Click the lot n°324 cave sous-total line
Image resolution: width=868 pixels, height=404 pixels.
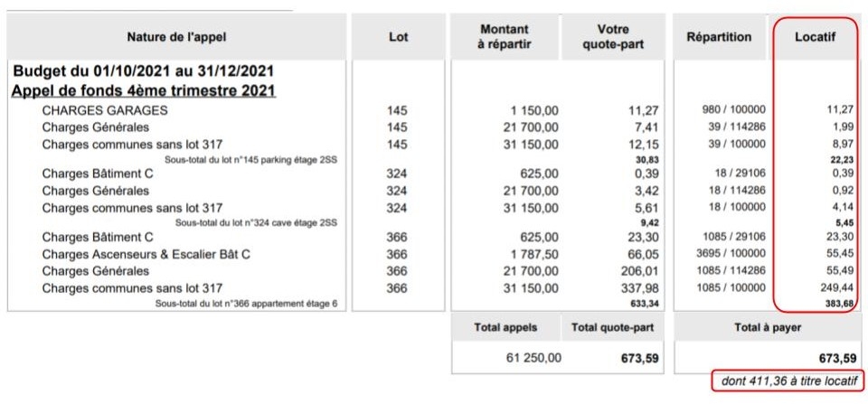(256, 222)
